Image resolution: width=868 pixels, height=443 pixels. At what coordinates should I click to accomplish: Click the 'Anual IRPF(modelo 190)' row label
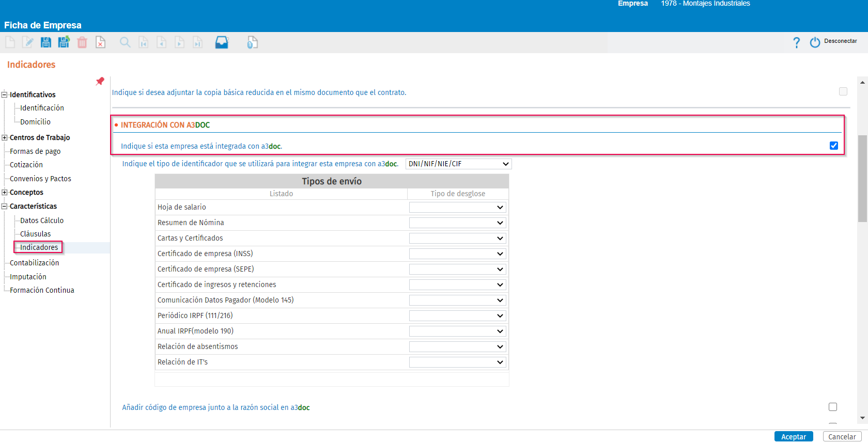click(x=195, y=331)
